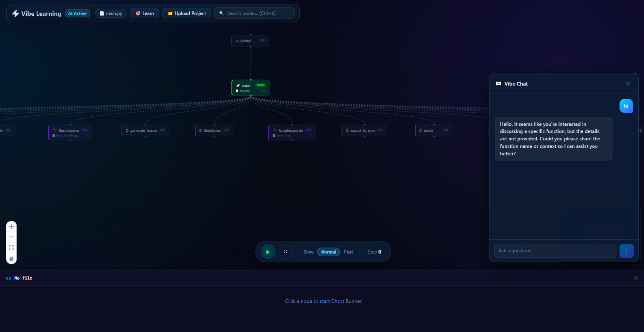Open the Learn mode
Screen dimensions: 644x332
tap(144, 13)
